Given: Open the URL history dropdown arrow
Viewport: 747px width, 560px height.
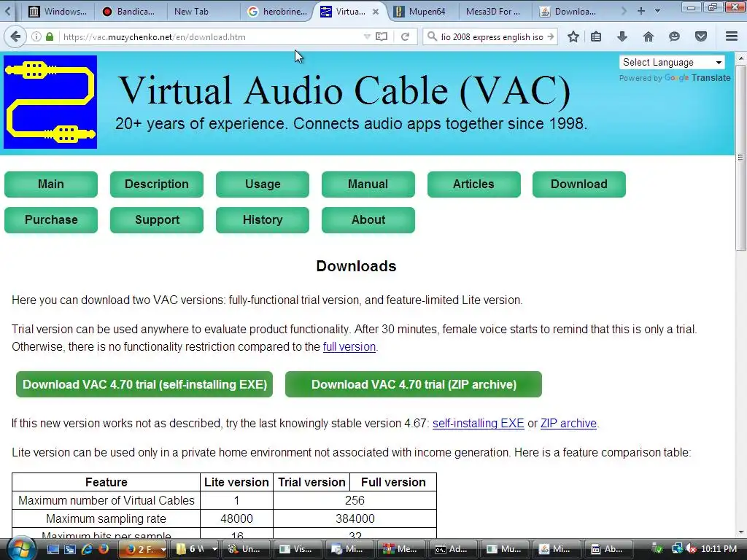Looking at the screenshot, I should 367,36.
